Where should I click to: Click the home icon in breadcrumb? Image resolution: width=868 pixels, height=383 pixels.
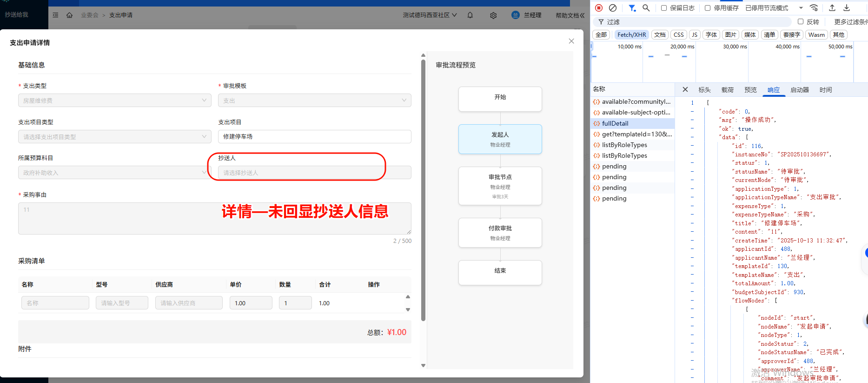[x=69, y=15]
